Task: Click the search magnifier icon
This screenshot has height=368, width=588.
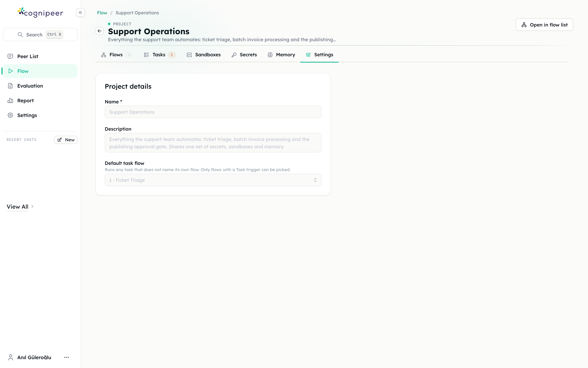Action: tap(20, 35)
